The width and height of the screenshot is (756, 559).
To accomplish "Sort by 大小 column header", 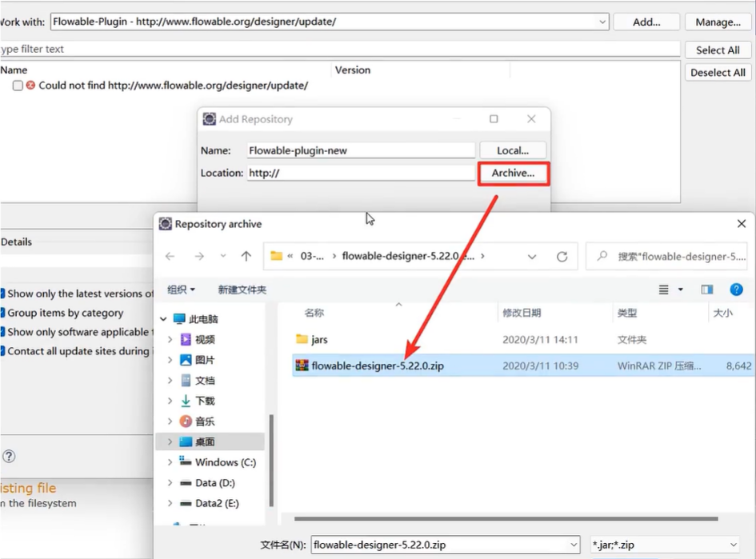I will click(722, 313).
